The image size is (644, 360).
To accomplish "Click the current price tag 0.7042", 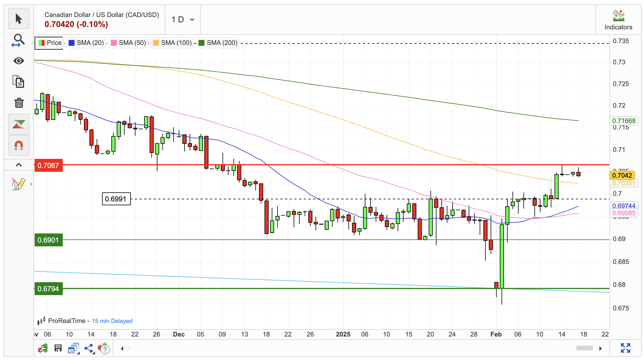I will coord(622,176).
